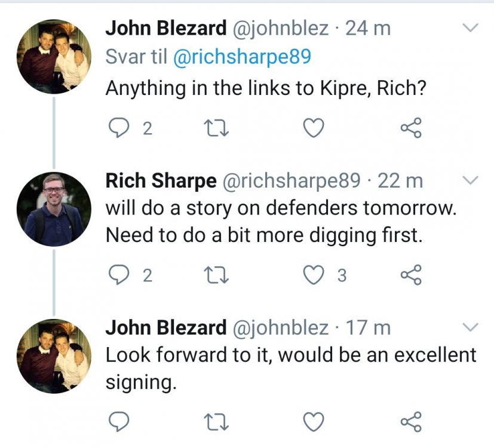Viewport: 494px width, 448px height.
Task: Open the @richsharpe89 mention in 'Svar til'
Action: click(x=242, y=57)
